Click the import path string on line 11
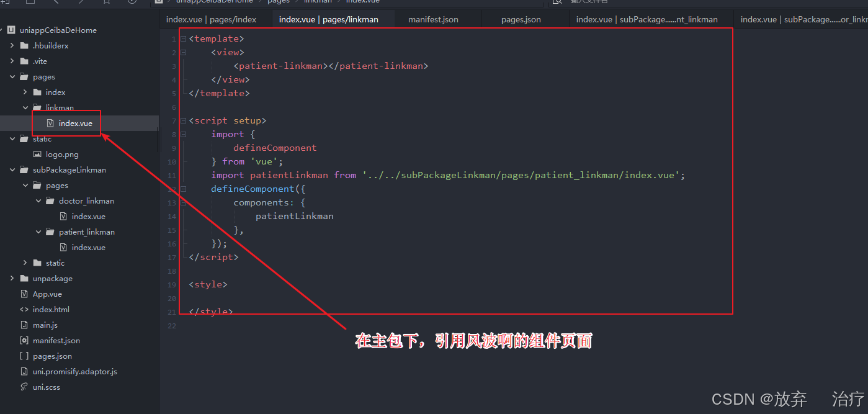The image size is (868, 414). click(x=521, y=175)
